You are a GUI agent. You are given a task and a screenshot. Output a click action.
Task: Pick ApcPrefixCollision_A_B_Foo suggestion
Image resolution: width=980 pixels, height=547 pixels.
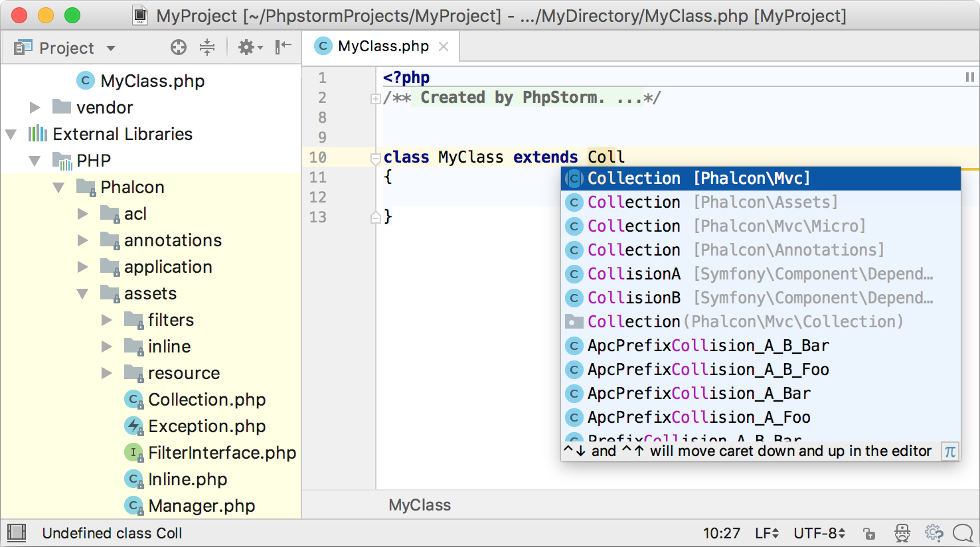[761, 370]
